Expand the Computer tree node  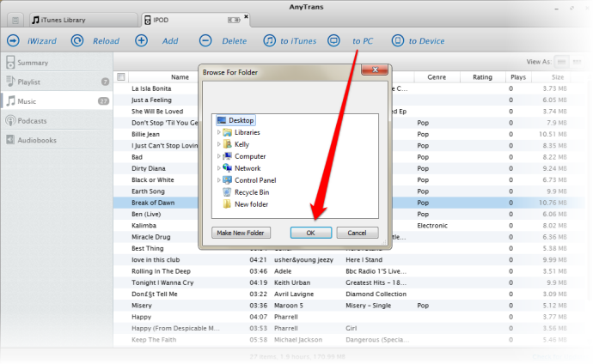218,156
